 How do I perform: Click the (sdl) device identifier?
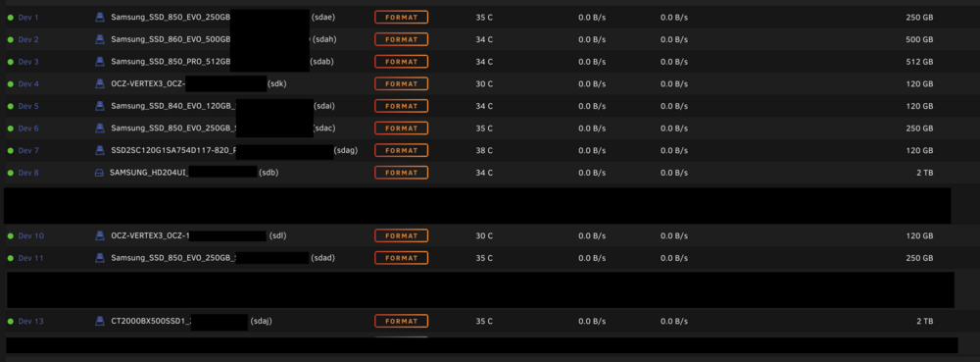coord(277,235)
